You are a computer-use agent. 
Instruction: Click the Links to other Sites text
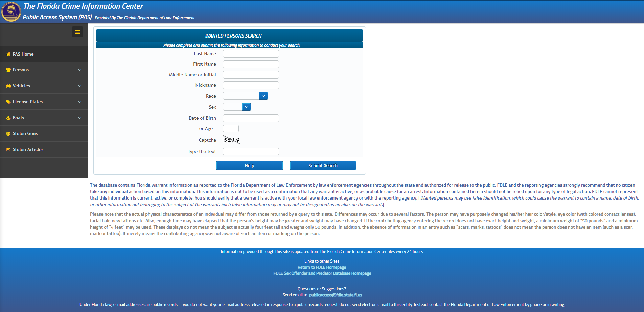point(322,261)
